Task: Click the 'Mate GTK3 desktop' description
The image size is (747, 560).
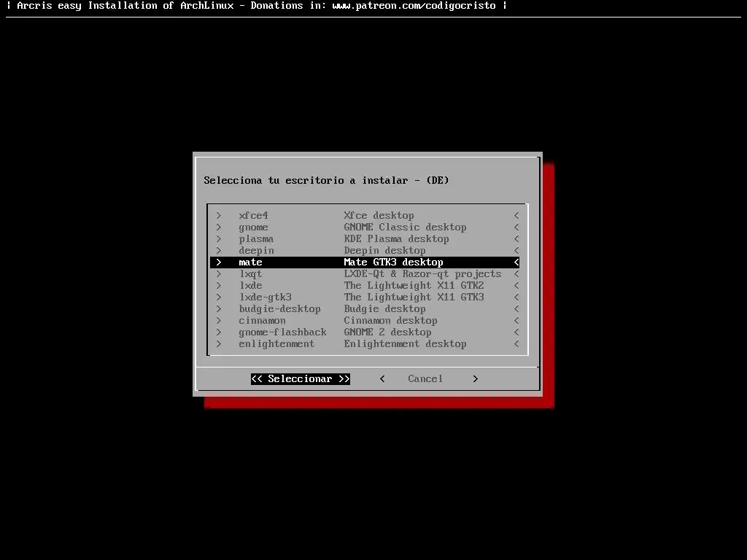Action: click(393, 262)
